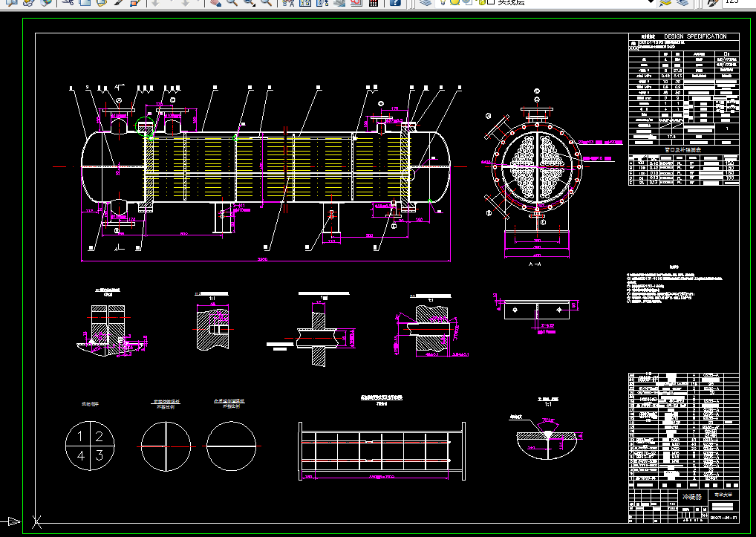This screenshot has height=537, width=756.
Task: Open the QuickCalc calculator icon
Action: tap(373, 2)
